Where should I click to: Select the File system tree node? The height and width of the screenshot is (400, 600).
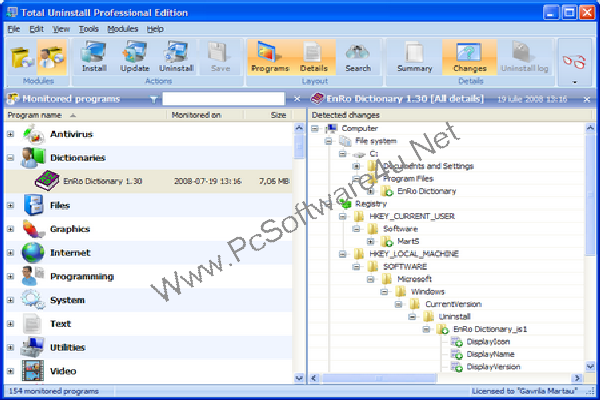375,141
